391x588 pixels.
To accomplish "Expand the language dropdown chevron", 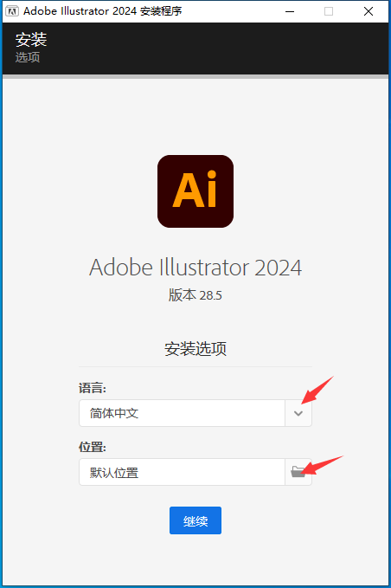I will click(298, 413).
